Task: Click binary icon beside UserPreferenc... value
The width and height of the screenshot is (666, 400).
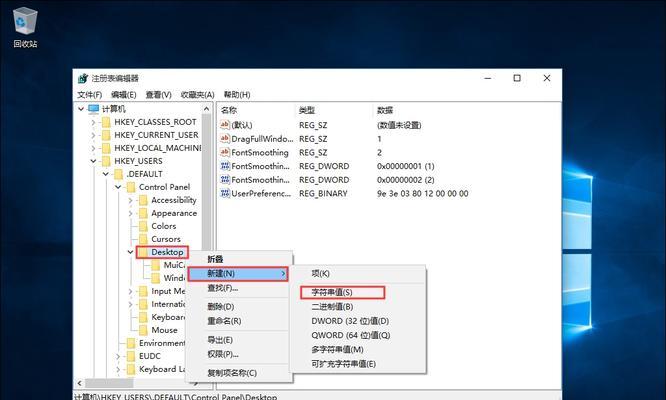Action: (x=225, y=193)
